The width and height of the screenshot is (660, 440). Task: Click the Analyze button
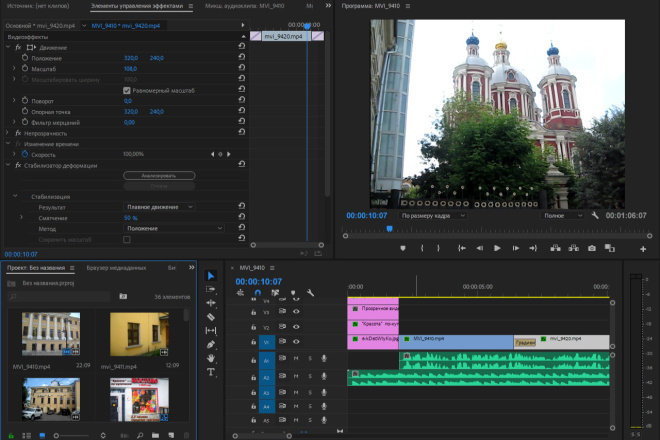tap(159, 176)
